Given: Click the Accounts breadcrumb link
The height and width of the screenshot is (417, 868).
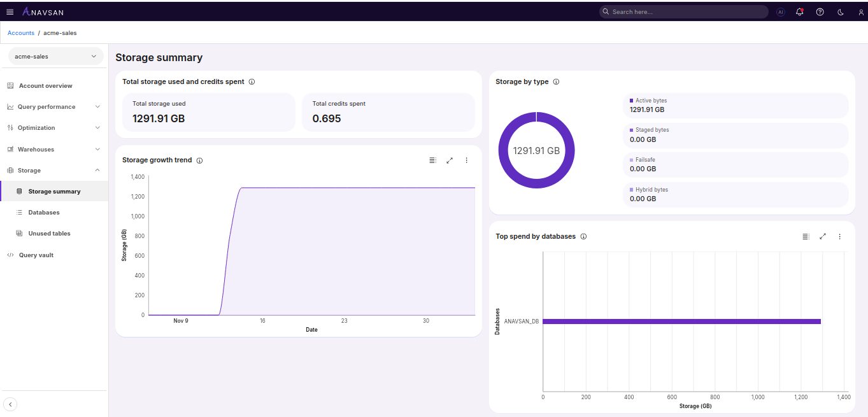Looking at the screenshot, I should (21, 33).
